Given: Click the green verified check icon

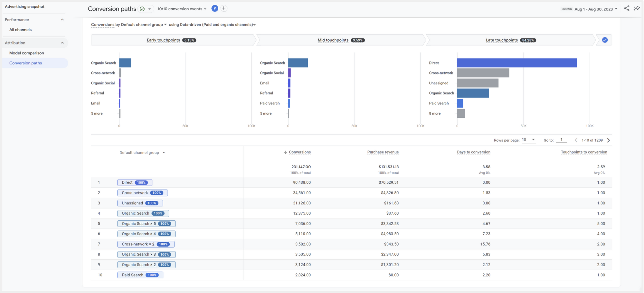Looking at the screenshot, I should click(x=142, y=9).
